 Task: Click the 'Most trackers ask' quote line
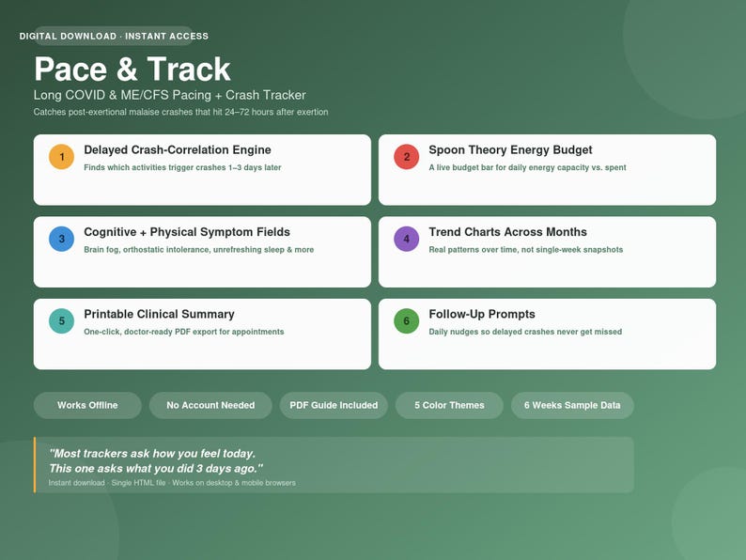click(152, 454)
